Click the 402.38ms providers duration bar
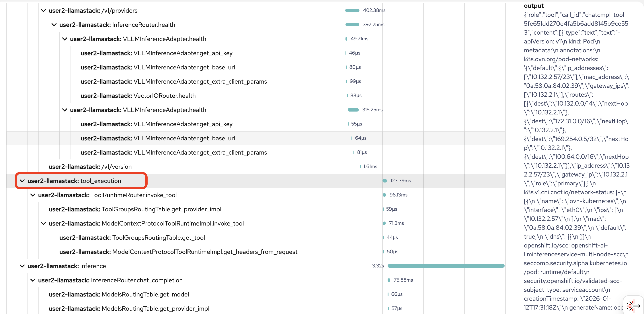This screenshot has width=644, height=314. (x=352, y=10)
